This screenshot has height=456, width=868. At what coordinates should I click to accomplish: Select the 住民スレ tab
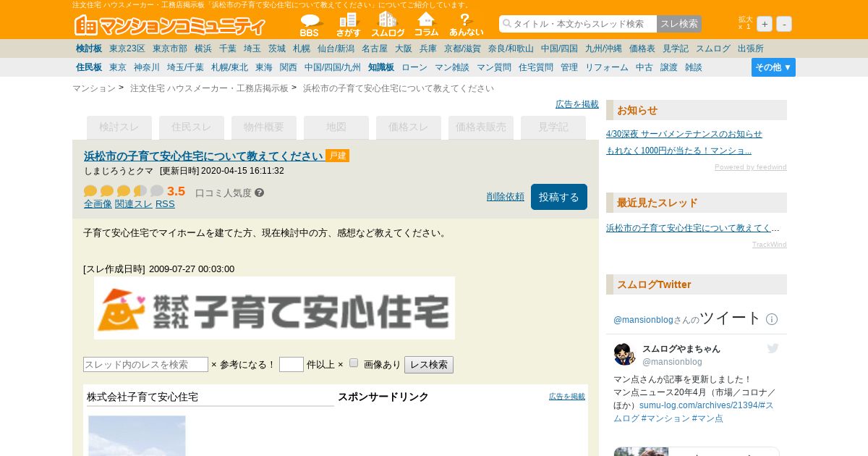coord(192,127)
